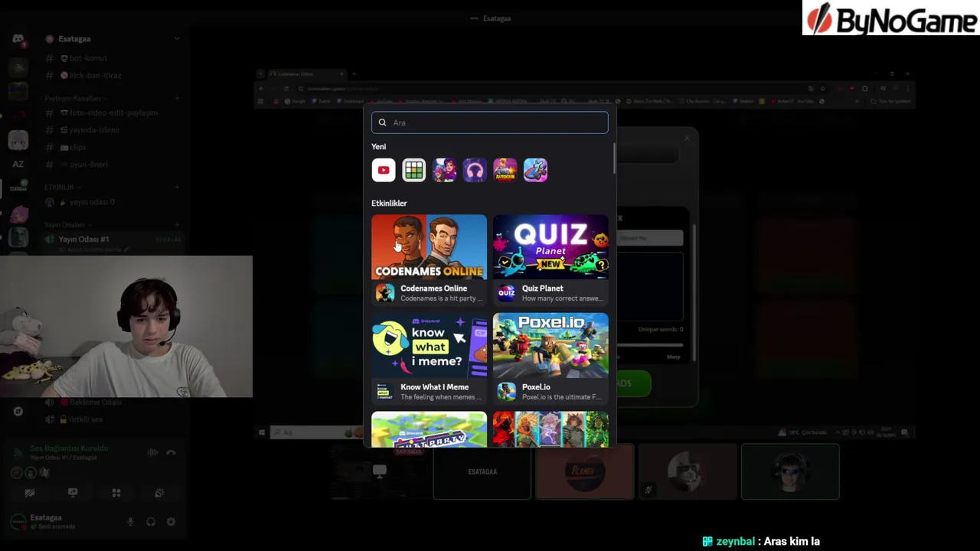Open the two-character game icon under Yeni
This screenshot has height=551, width=980.
point(445,170)
